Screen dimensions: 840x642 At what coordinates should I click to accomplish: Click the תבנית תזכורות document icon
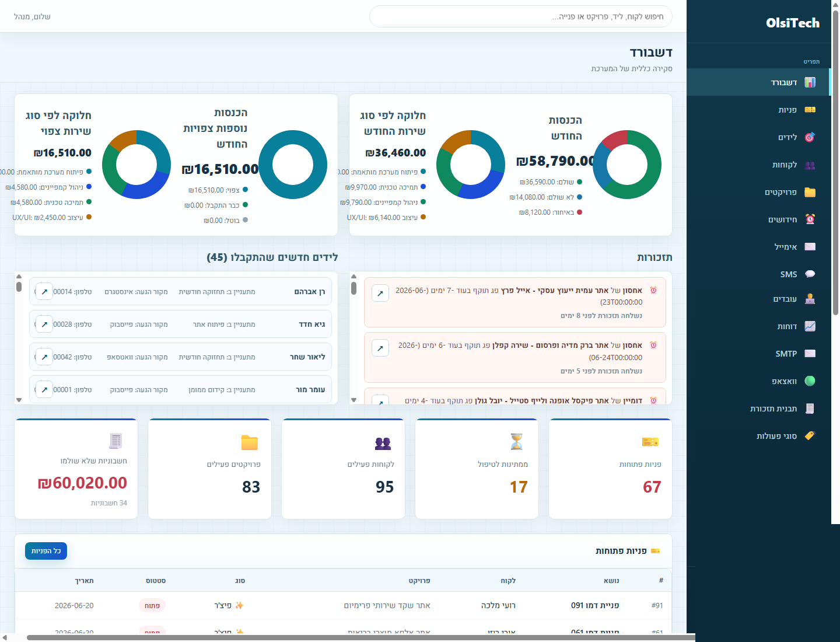tap(810, 409)
